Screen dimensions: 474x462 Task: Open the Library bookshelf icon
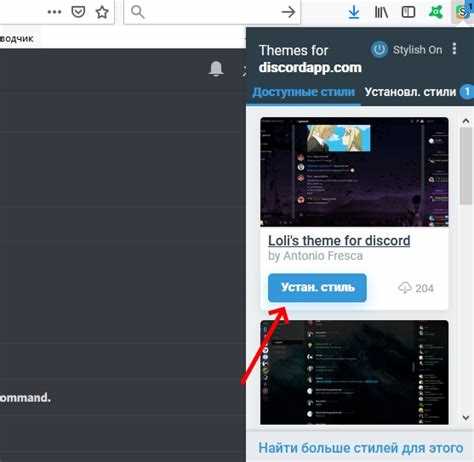[x=381, y=12]
